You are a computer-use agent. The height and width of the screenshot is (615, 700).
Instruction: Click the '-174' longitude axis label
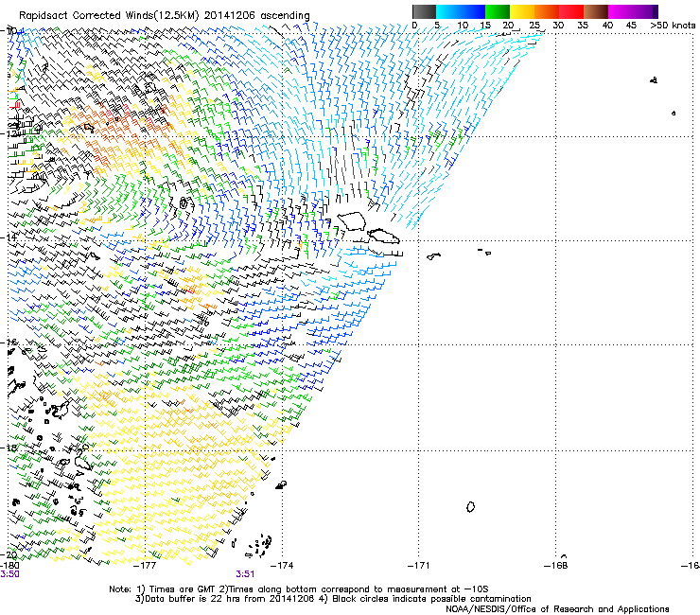tap(282, 566)
